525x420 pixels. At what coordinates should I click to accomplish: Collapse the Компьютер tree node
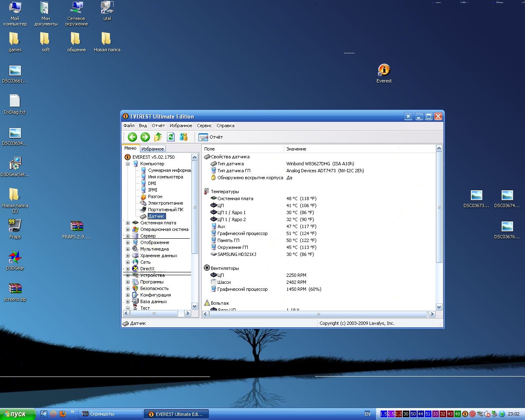(128, 164)
